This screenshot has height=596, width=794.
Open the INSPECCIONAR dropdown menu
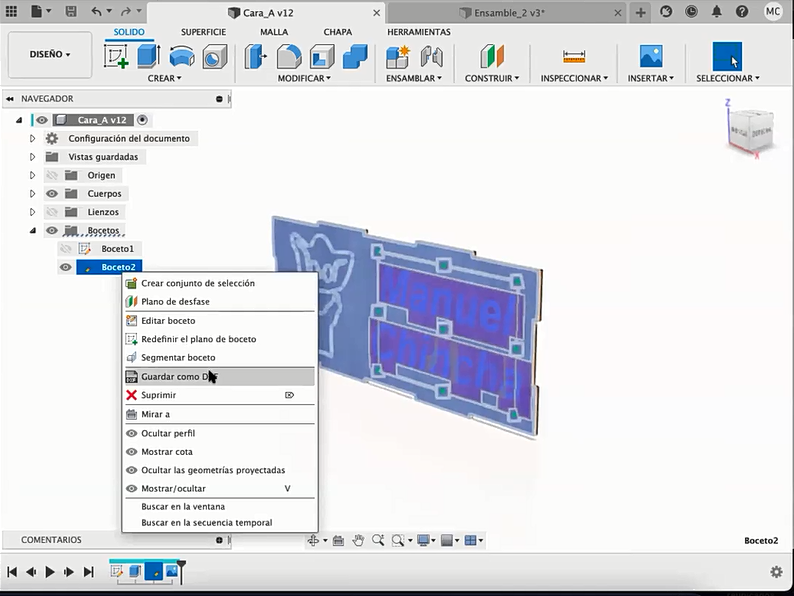(574, 78)
